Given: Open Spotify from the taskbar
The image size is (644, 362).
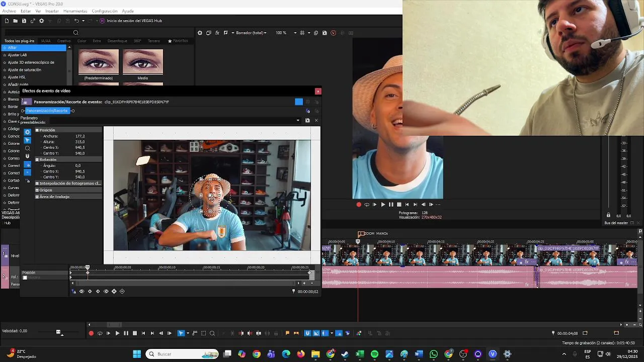Looking at the screenshot, I should [x=374, y=354].
